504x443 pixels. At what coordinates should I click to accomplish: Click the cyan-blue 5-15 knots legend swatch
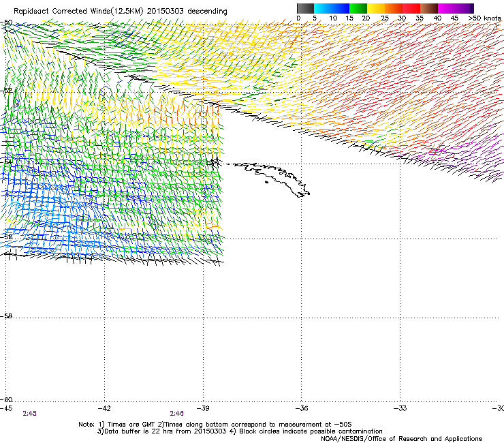[x=332, y=8]
